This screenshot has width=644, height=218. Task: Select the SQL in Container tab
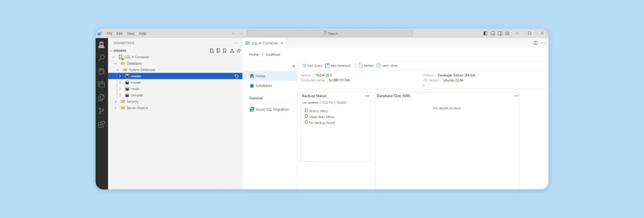tap(264, 43)
